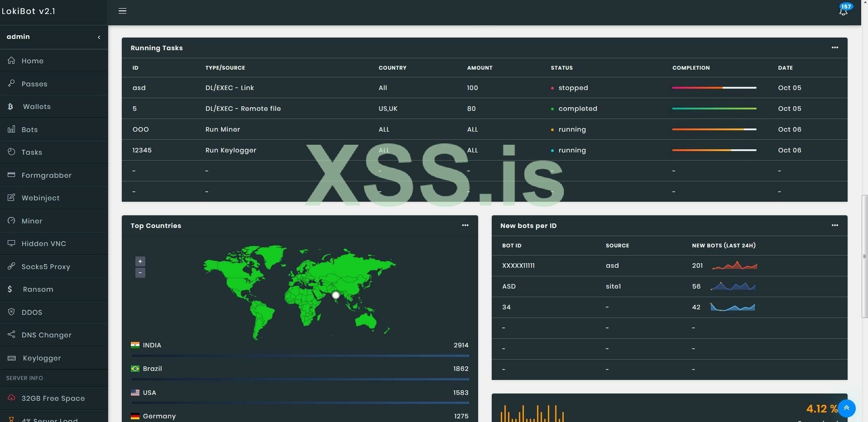
Task: Toggle the sidebar with the hamburger icon
Action: (x=122, y=11)
